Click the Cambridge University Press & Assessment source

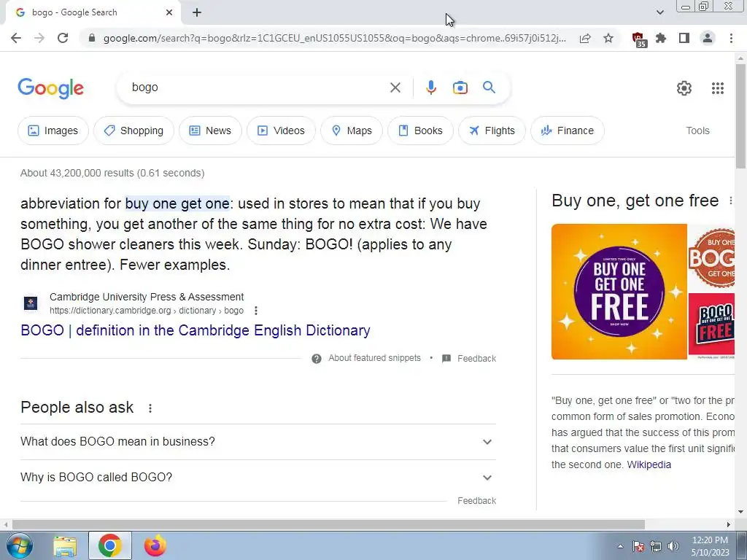point(147,297)
